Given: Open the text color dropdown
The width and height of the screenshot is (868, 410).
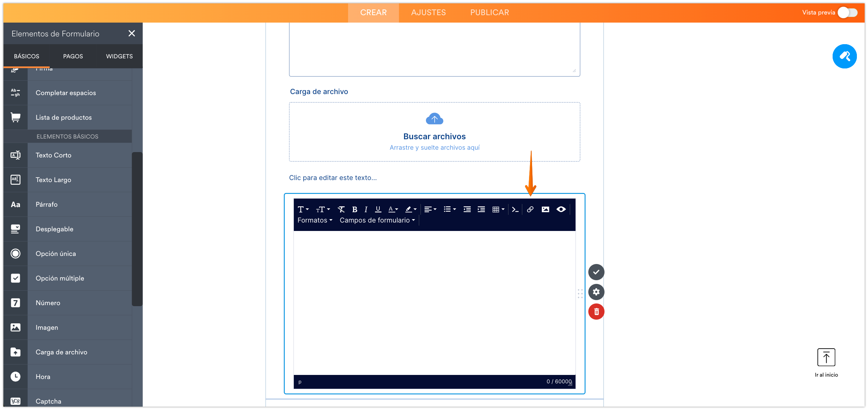Looking at the screenshot, I should 393,209.
